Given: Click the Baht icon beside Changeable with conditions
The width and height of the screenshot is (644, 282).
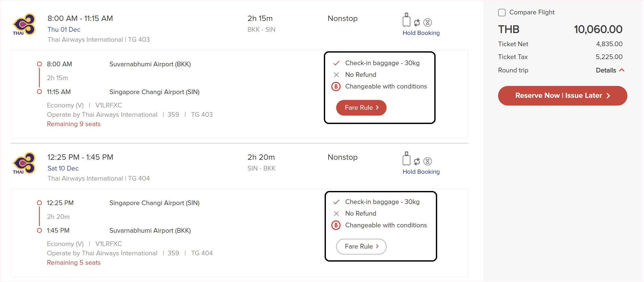Looking at the screenshot, I should (x=336, y=87).
